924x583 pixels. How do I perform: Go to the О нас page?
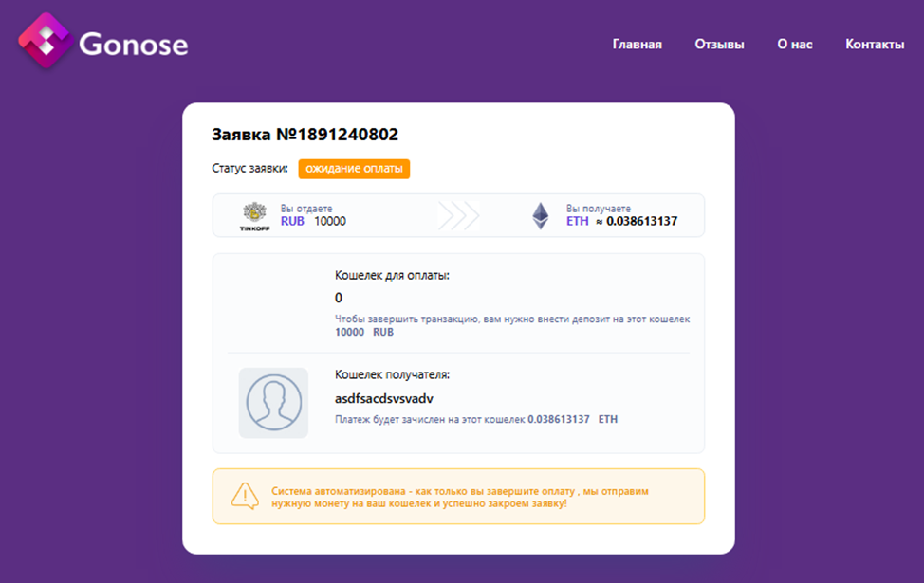[x=795, y=45]
